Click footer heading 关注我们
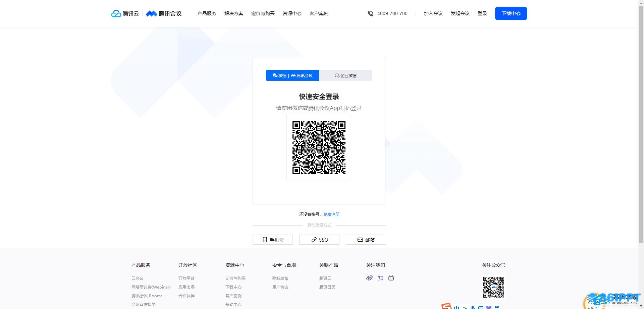 (x=376, y=265)
